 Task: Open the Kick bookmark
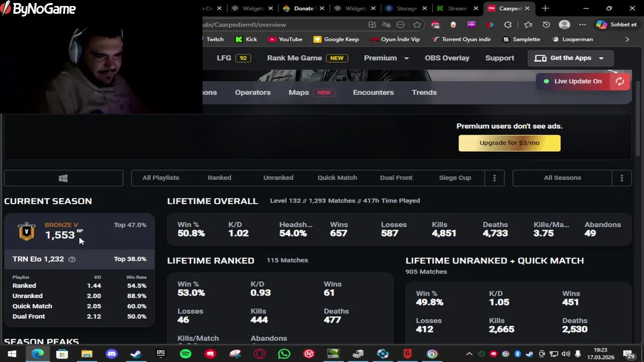coord(246,39)
